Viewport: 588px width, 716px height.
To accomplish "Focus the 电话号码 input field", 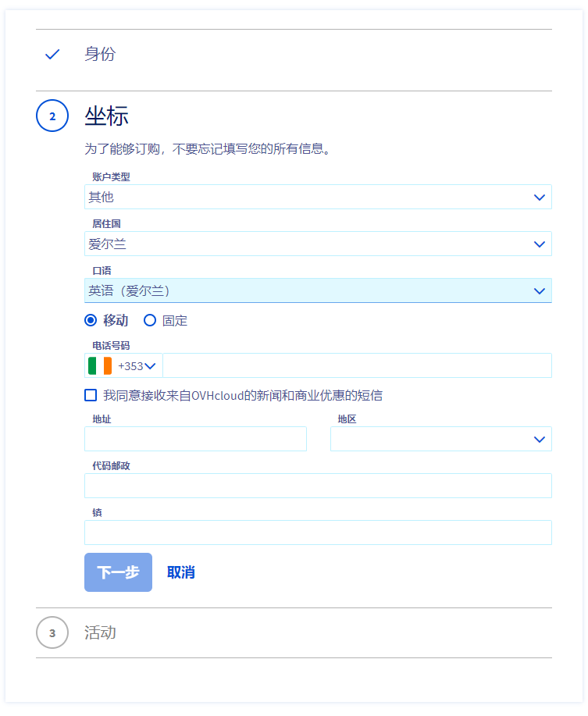I will (x=356, y=365).
